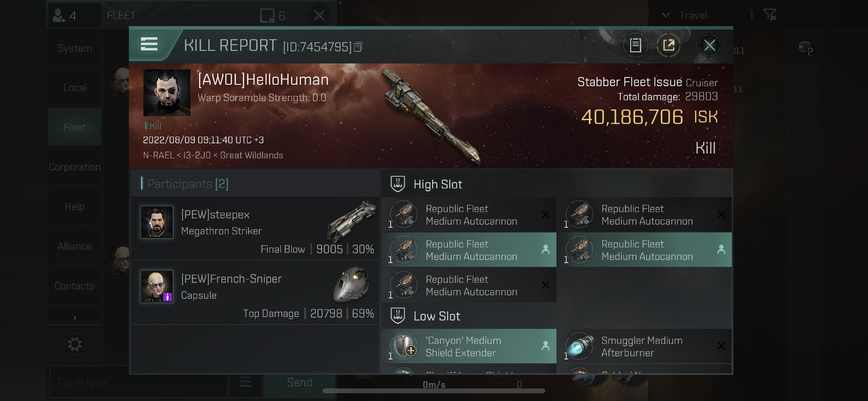Select the Smuggler Medium Afterburner item
868x401 pixels.
pos(644,346)
